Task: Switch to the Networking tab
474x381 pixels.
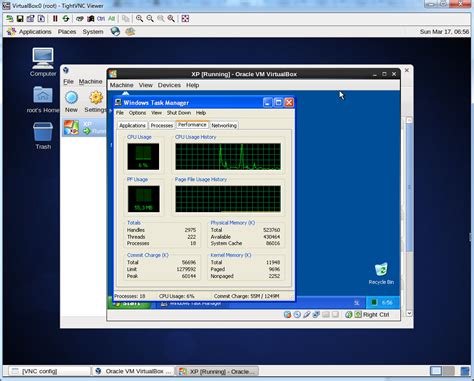Action: 224,126
